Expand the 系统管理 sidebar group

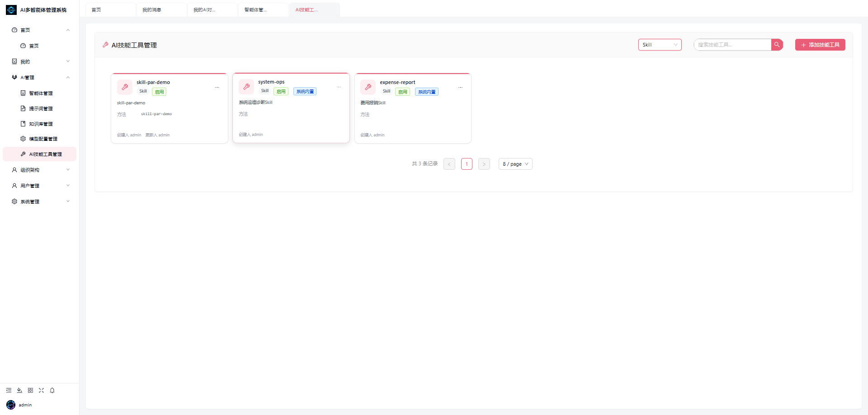(40, 201)
